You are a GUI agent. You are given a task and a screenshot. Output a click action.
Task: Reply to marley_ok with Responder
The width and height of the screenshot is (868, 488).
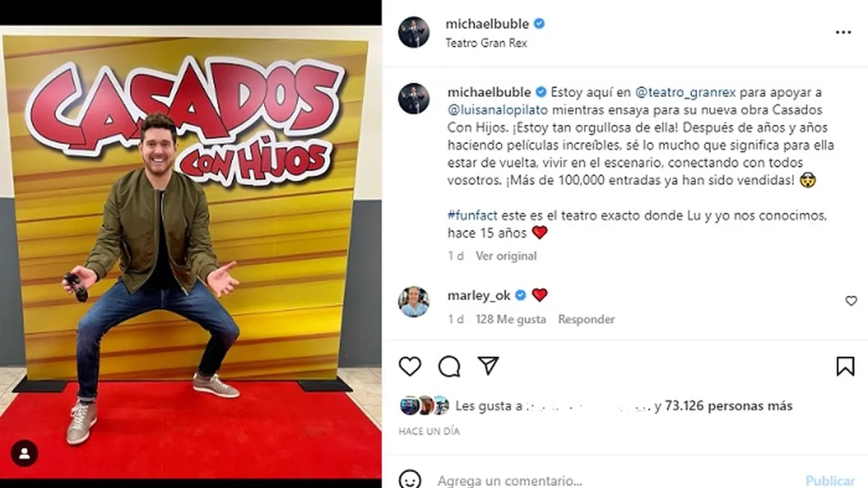click(587, 319)
